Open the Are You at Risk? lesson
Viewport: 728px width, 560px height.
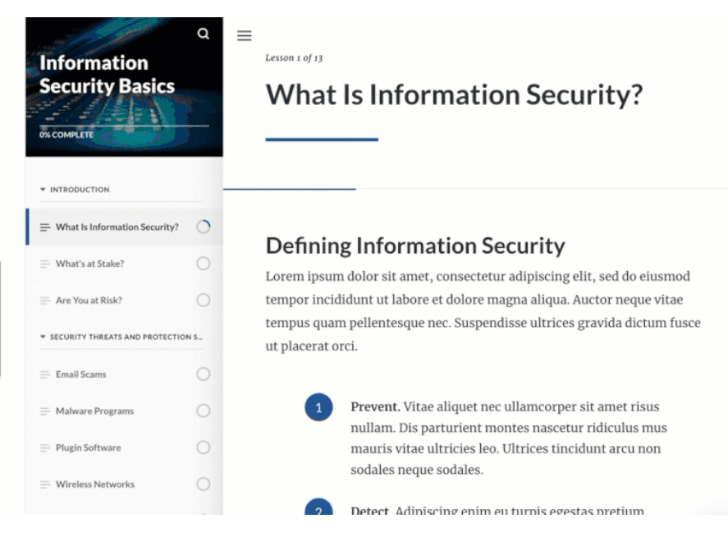[x=125, y=300]
